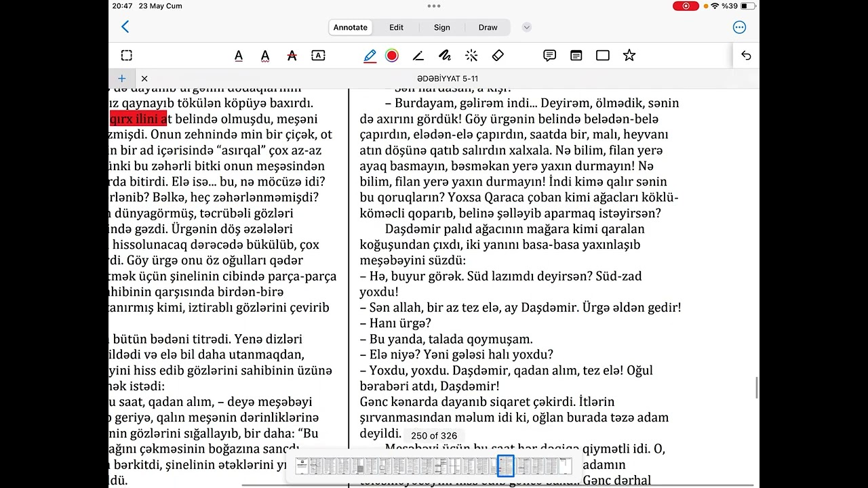Select the sparkle magic tool
Viewport: 868px width, 488px height.
pos(471,56)
